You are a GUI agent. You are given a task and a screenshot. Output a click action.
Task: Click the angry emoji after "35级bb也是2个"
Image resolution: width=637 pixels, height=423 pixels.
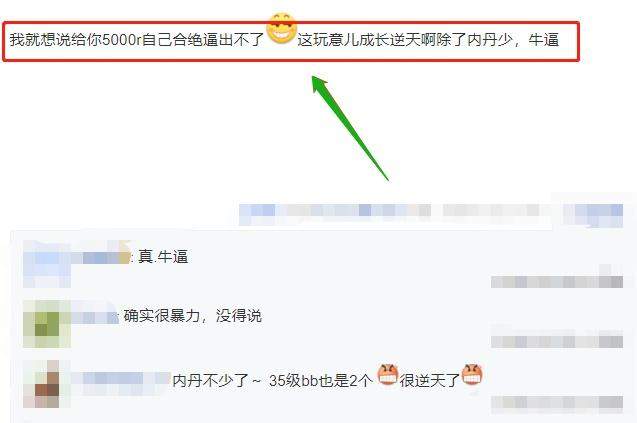[x=387, y=374]
